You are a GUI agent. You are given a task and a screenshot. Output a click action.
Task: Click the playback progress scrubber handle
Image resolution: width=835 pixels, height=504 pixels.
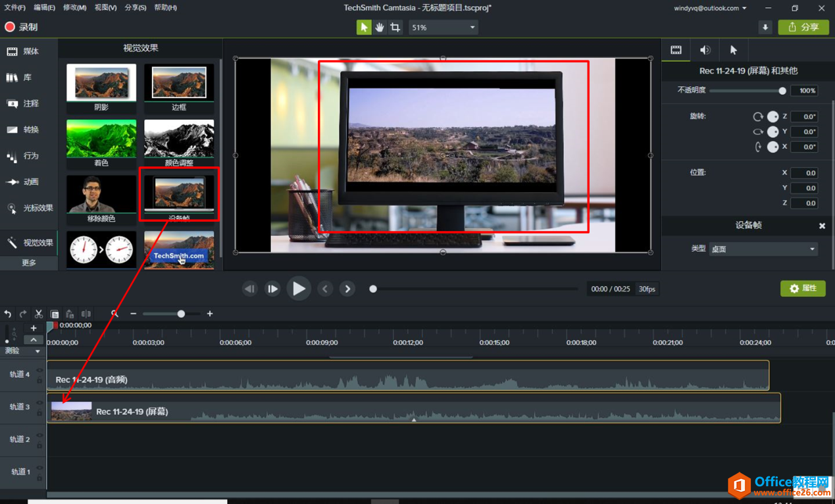(x=373, y=289)
